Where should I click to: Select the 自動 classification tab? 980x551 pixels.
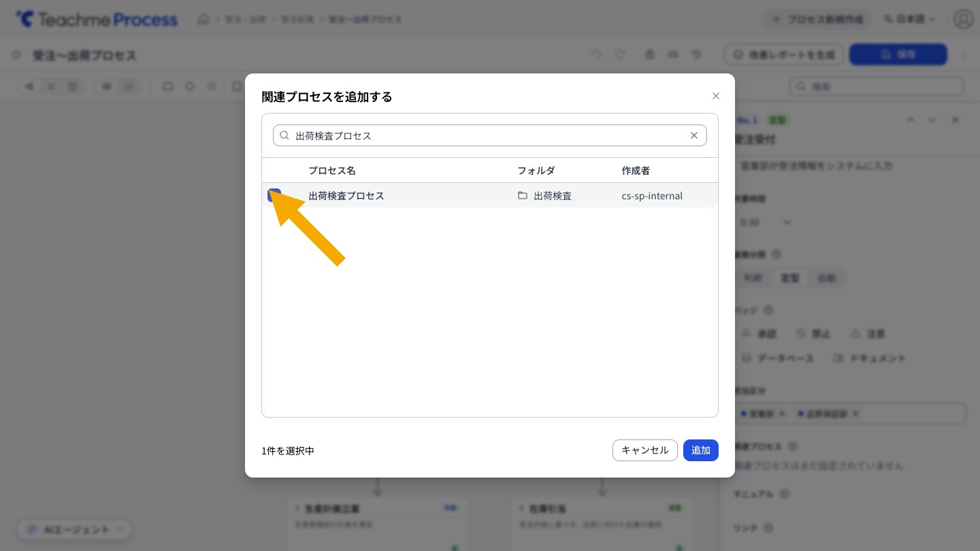click(827, 278)
